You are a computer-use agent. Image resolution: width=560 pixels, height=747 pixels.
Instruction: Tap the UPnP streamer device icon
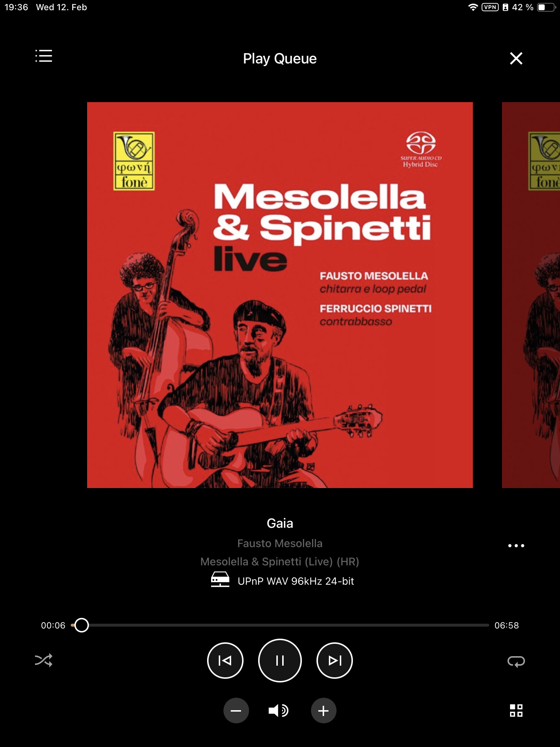pyautogui.click(x=220, y=579)
